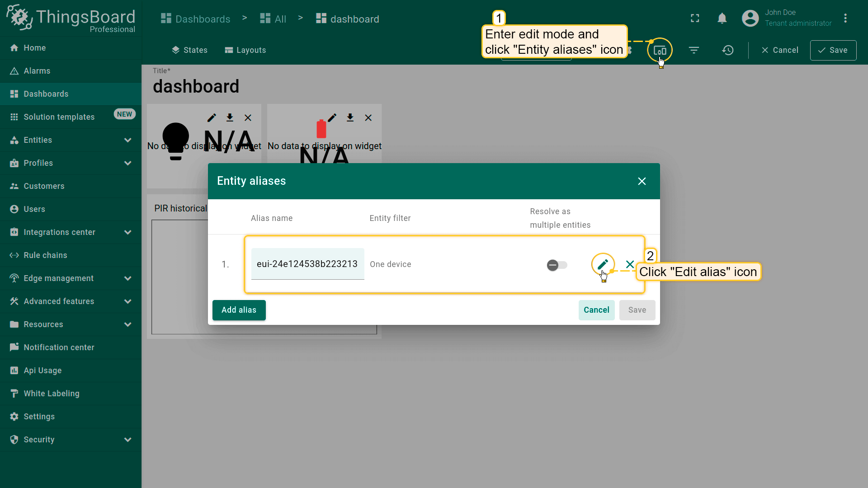This screenshot has width=868, height=488.
Task: Go to Alarms in sidebar
Action: pyautogui.click(x=37, y=71)
